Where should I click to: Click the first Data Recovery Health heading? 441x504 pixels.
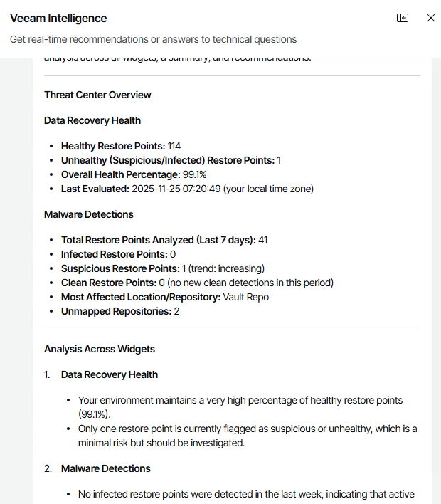click(x=92, y=120)
